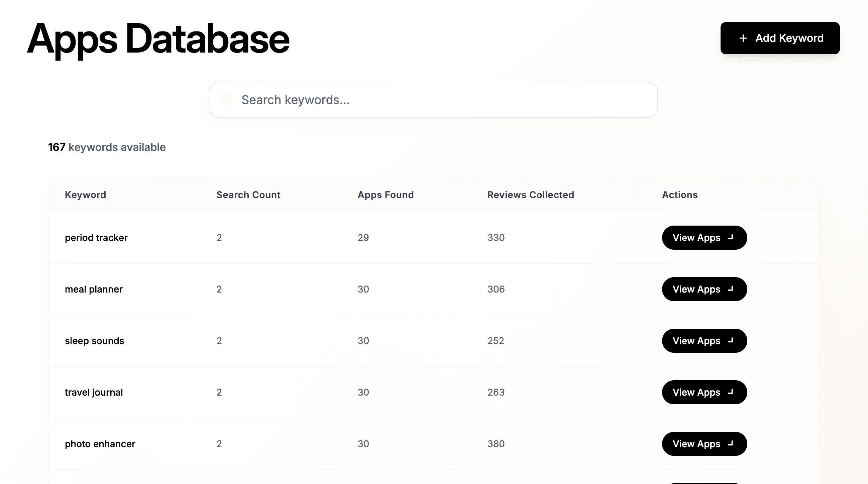Sort by the Reviews Collected column header
This screenshot has height=484, width=868.
(530, 194)
